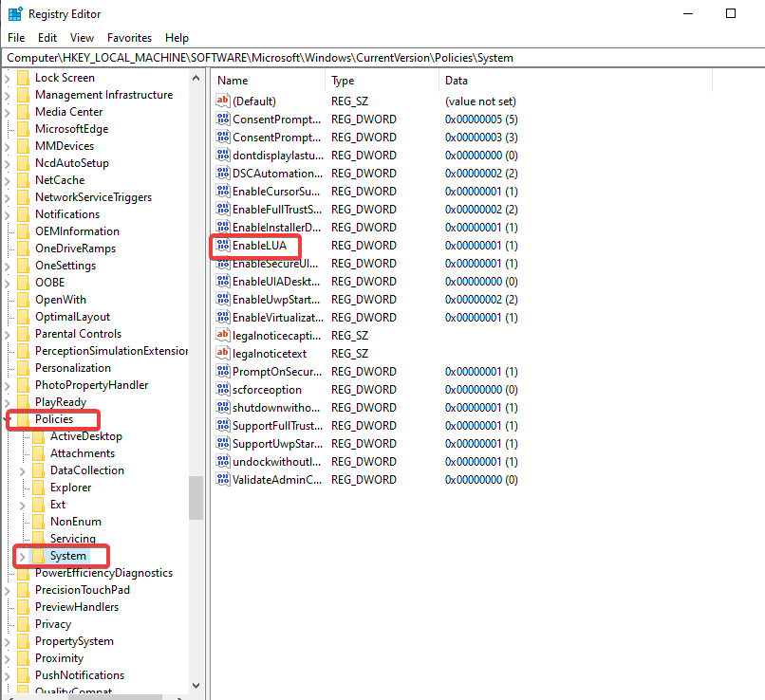Image resolution: width=765 pixels, height=700 pixels.
Task: Click the Parental Controls folder icon
Action: pos(24,334)
